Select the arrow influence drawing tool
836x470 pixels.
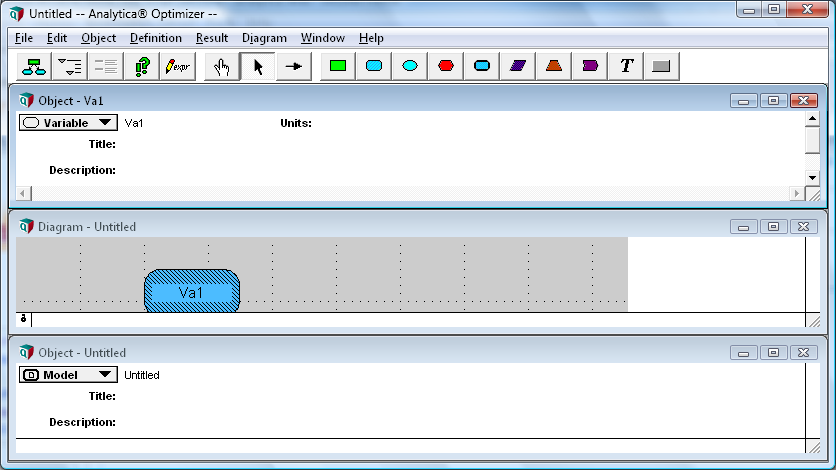[294, 67]
